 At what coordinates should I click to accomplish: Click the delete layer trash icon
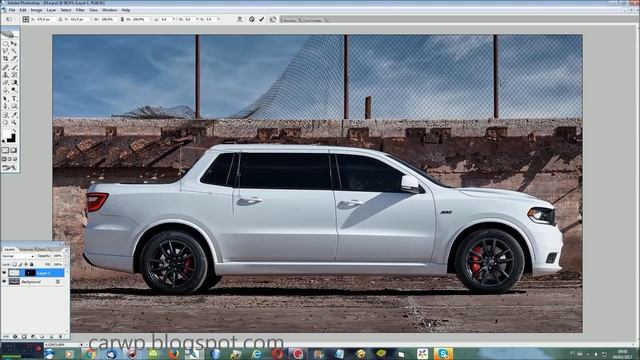click(60, 336)
